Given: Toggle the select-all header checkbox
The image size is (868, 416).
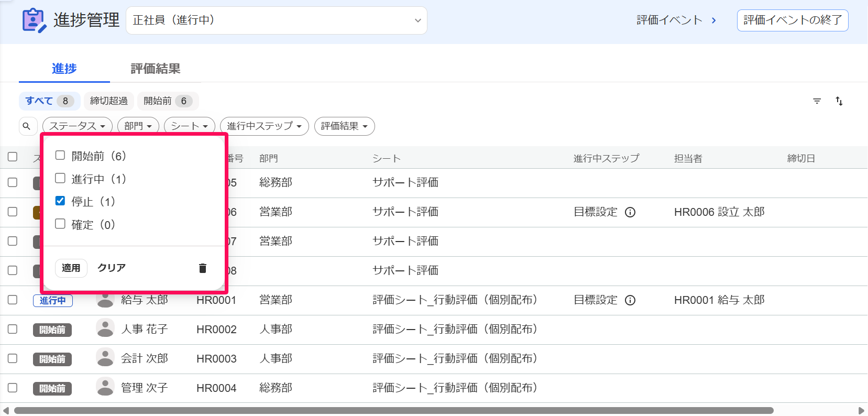Looking at the screenshot, I should 13,157.
